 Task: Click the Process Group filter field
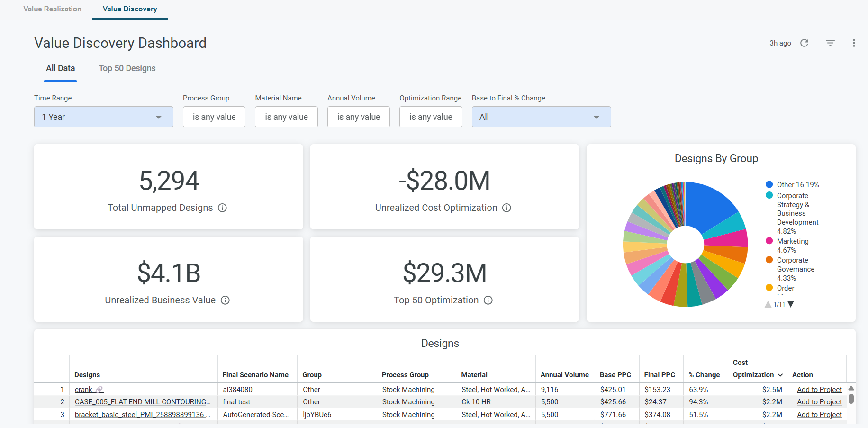(214, 117)
